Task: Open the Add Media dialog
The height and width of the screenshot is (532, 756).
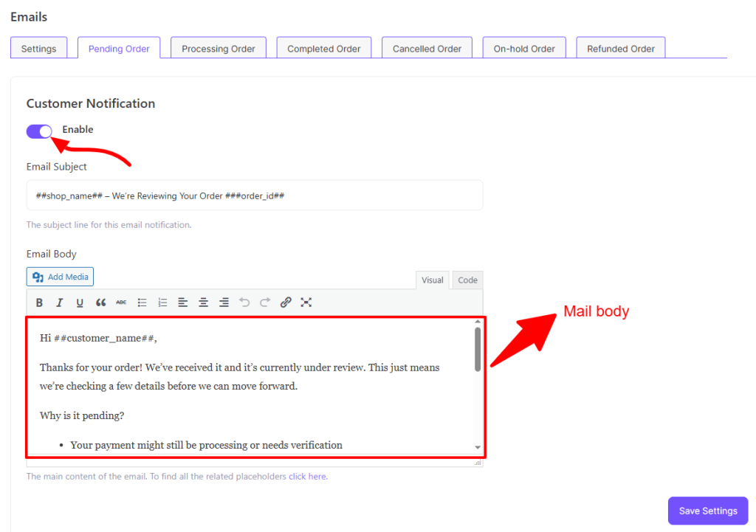Action: point(60,276)
